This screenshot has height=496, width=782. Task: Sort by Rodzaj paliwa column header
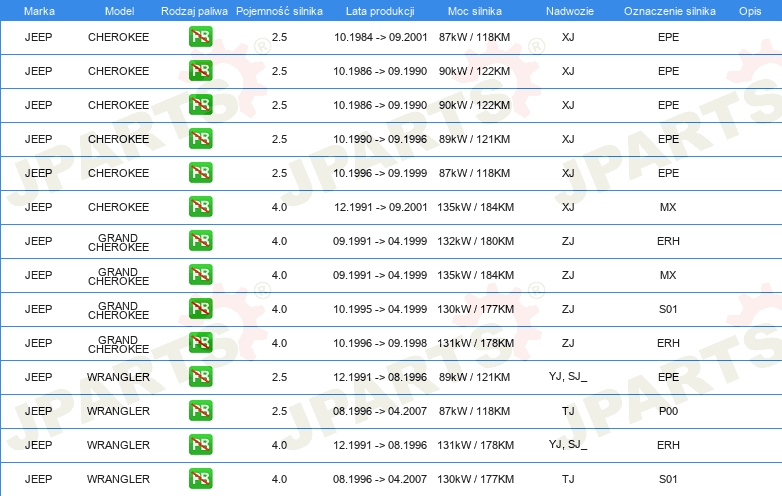194,11
